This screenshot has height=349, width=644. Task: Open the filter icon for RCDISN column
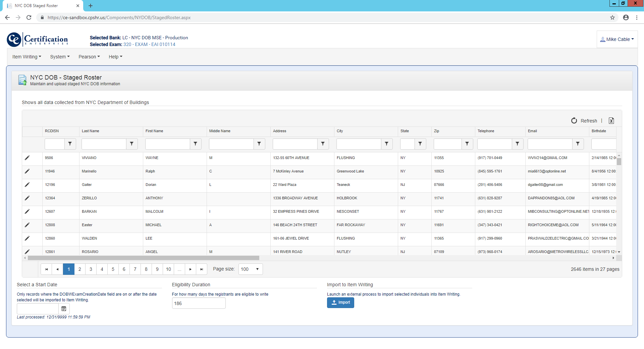[70, 144]
